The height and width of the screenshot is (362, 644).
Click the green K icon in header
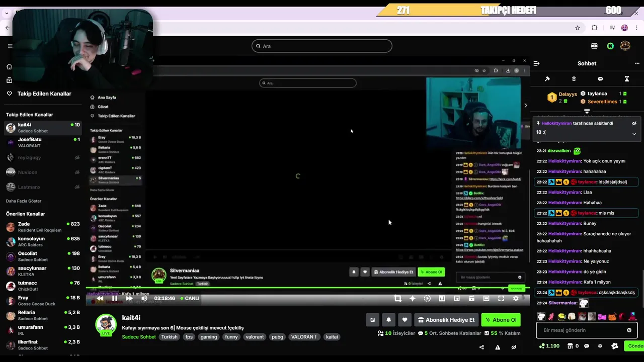610,46
